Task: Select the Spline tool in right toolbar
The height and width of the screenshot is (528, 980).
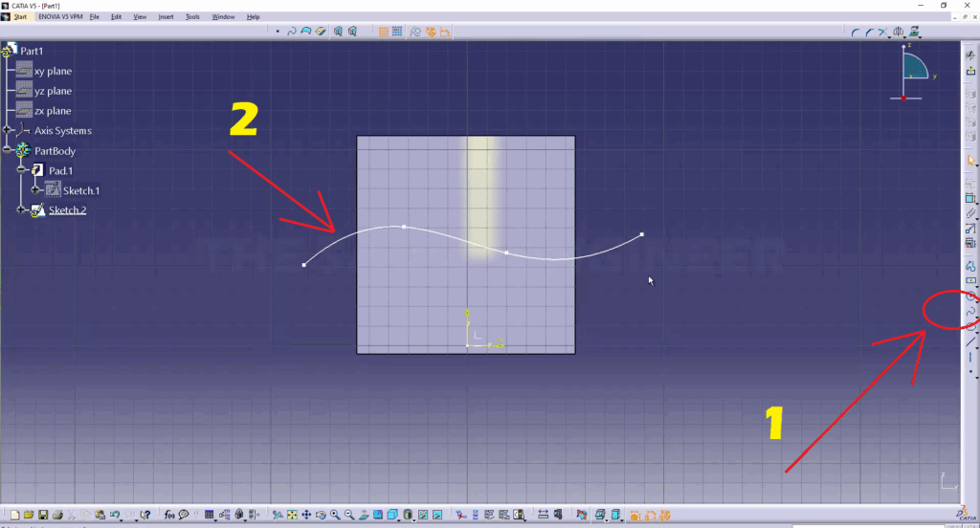Action: (x=970, y=312)
